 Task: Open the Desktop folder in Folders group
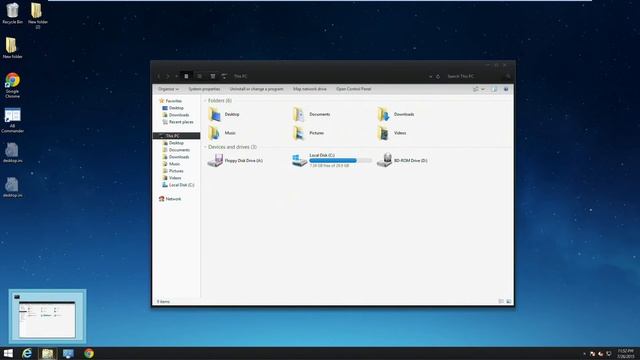[224, 114]
